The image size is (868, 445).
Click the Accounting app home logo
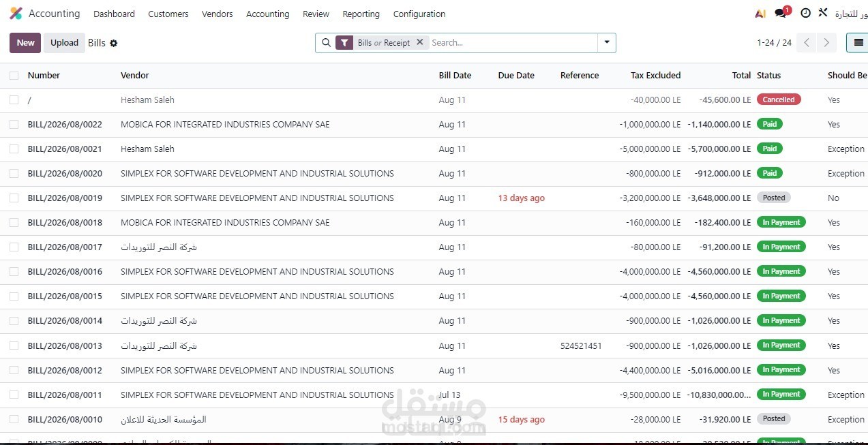click(16, 14)
